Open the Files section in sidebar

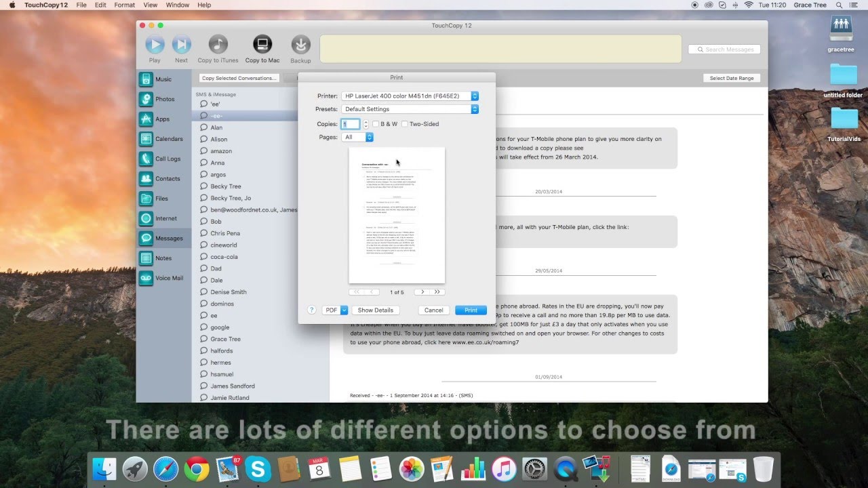(x=163, y=199)
